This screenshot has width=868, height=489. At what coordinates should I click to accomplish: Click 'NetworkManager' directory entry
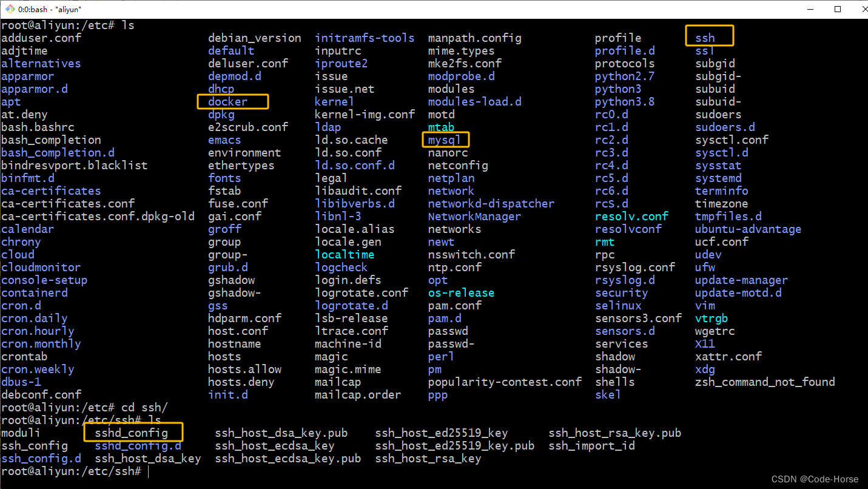(475, 216)
